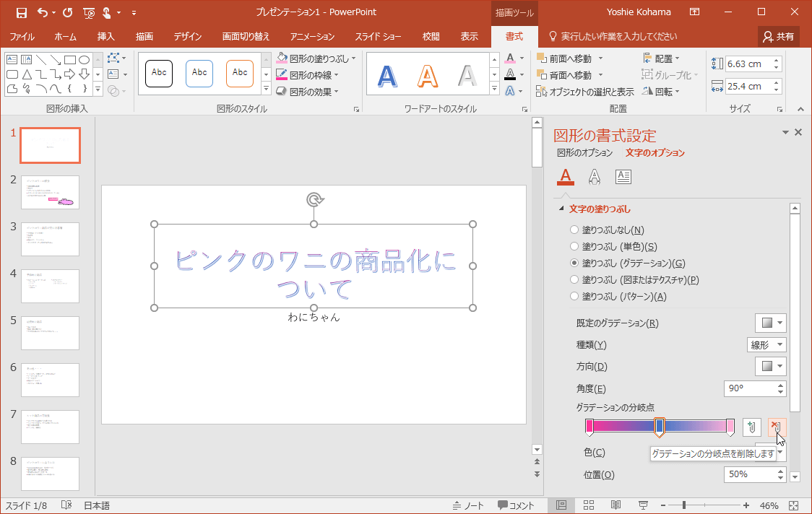Image resolution: width=812 pixels, height=514 pixels.
Task: Click the add gradient stop button
Action: 752,427
